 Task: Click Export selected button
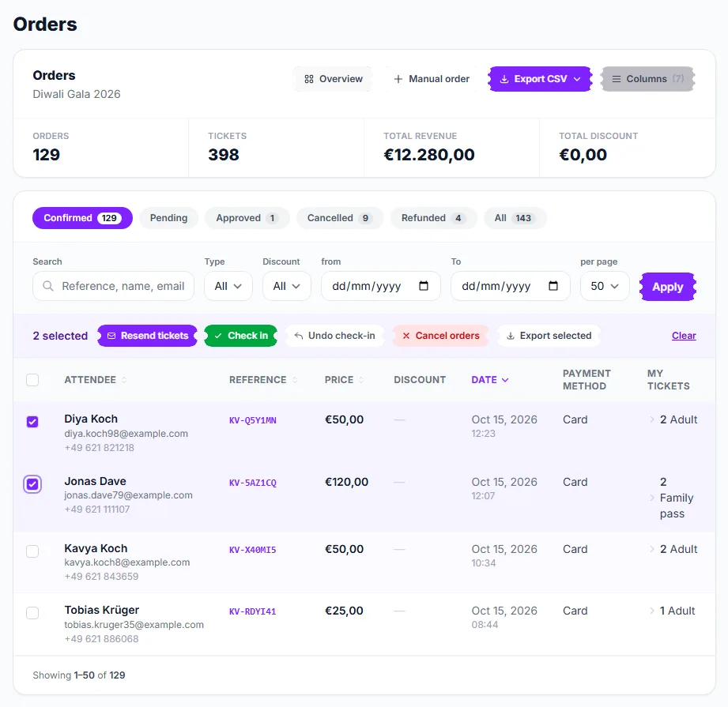click(x=549, y=336)
